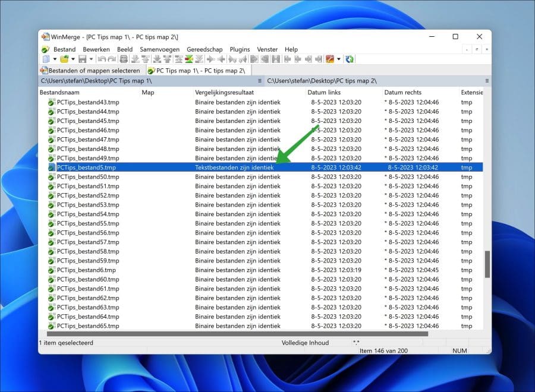535x392 pixels.
Task: Expand the Open folder dropdown arrow
Action: tap(73, 59)
